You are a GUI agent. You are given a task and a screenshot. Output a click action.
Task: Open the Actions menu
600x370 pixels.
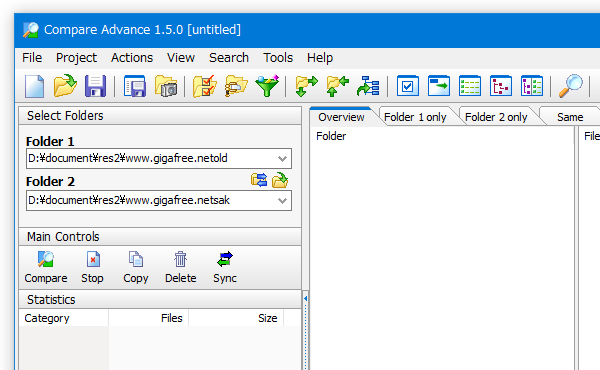[x=132, y=58]
